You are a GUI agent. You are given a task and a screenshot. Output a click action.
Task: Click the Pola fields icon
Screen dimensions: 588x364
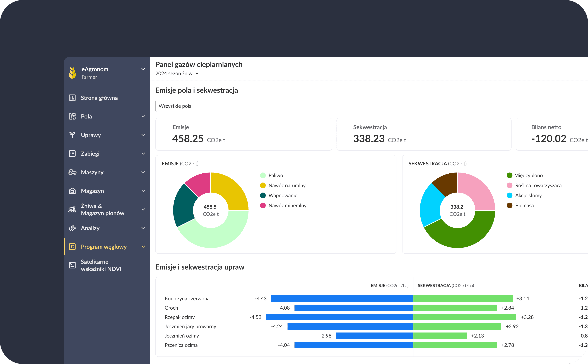click(x=72, y=117)
